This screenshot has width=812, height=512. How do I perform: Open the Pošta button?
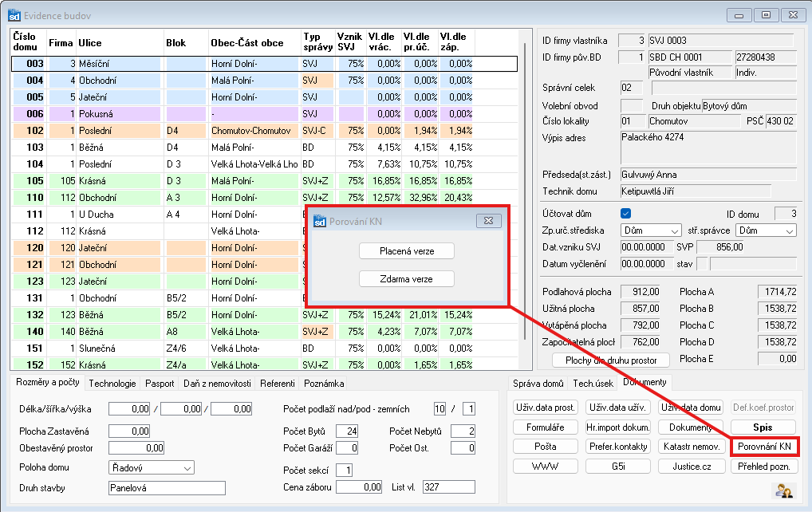click(x=546, y=447)
